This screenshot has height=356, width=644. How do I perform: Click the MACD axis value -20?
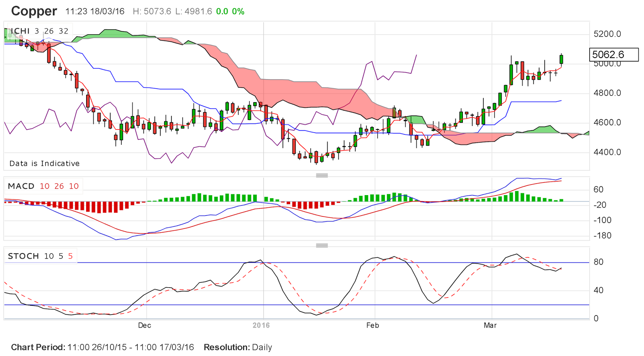tap(600, 205)
